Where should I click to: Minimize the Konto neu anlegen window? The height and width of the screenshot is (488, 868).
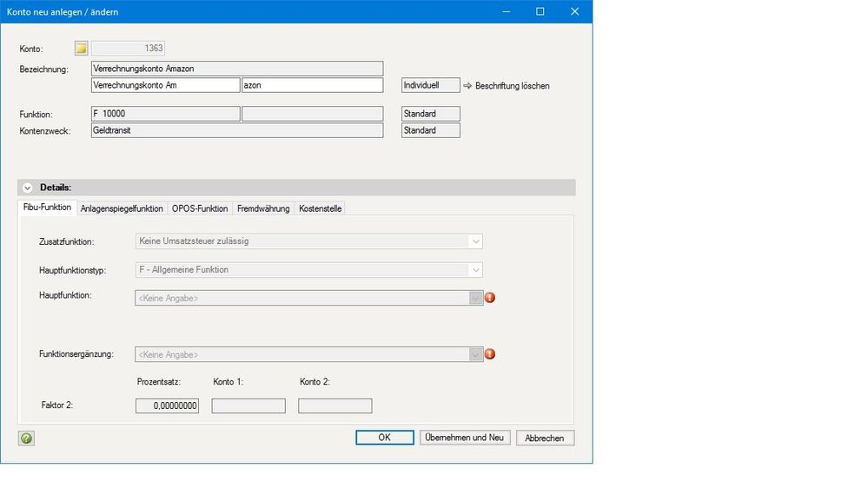click(506, 11)
